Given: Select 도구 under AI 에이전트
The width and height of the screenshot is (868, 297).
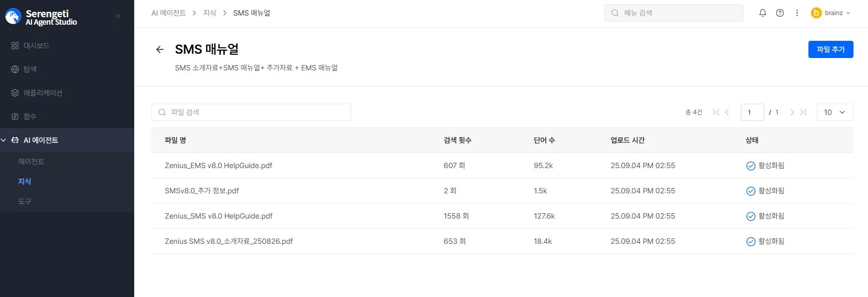Looking at the screenshot, I should [25, 201].
